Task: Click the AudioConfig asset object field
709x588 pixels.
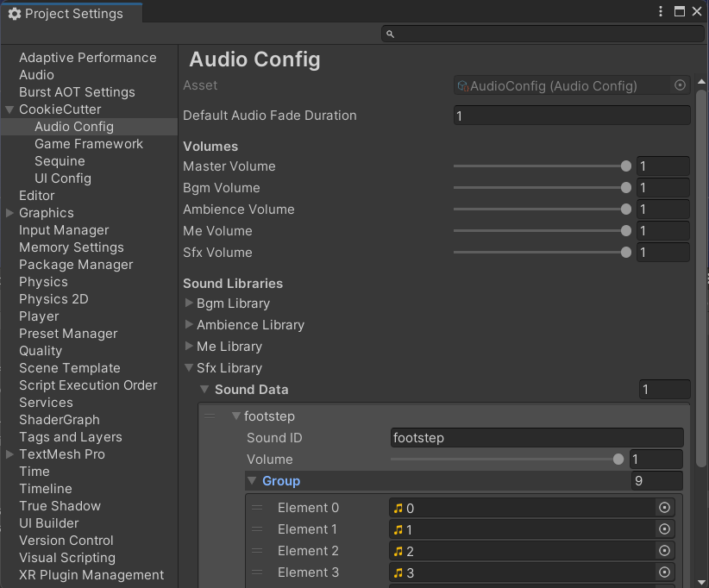Action: click(572, 85)
